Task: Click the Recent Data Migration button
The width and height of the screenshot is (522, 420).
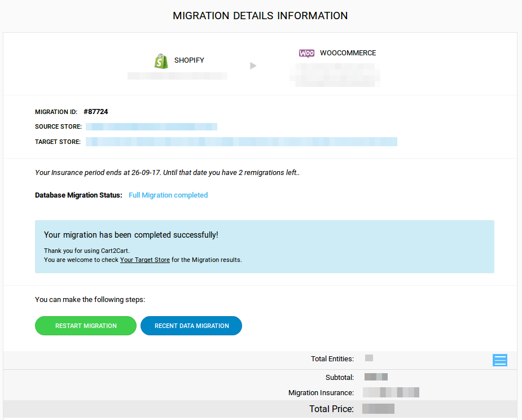Action: (191, 326)
